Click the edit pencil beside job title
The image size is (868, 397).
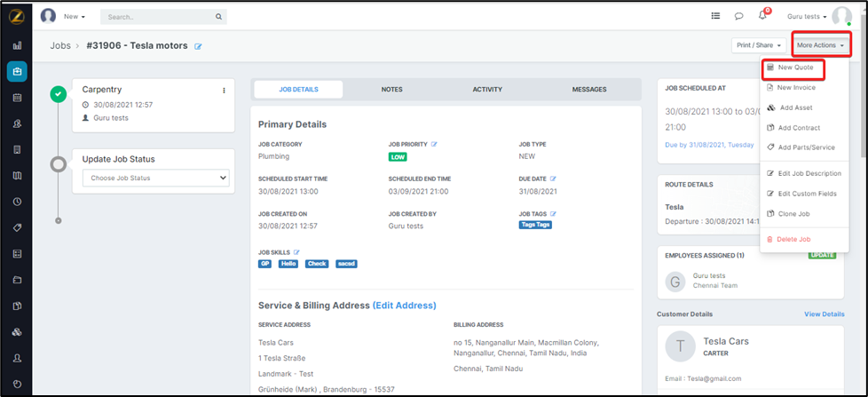click(198, 46)
